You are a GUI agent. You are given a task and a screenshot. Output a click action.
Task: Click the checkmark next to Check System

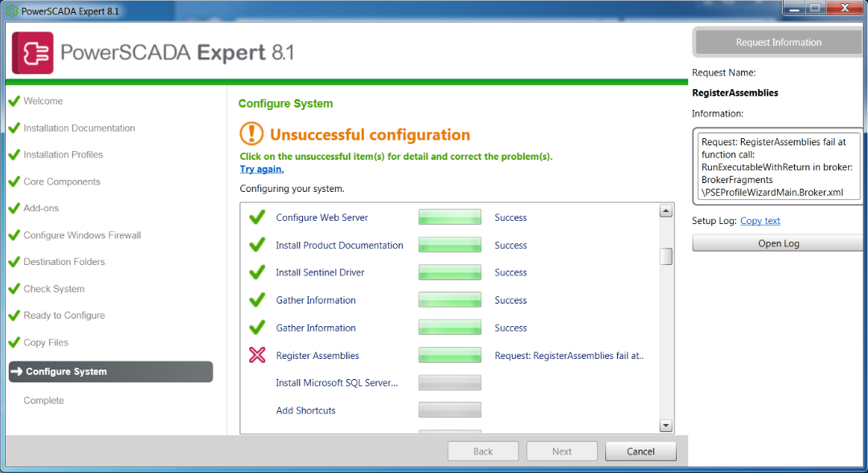click(14, 289)
